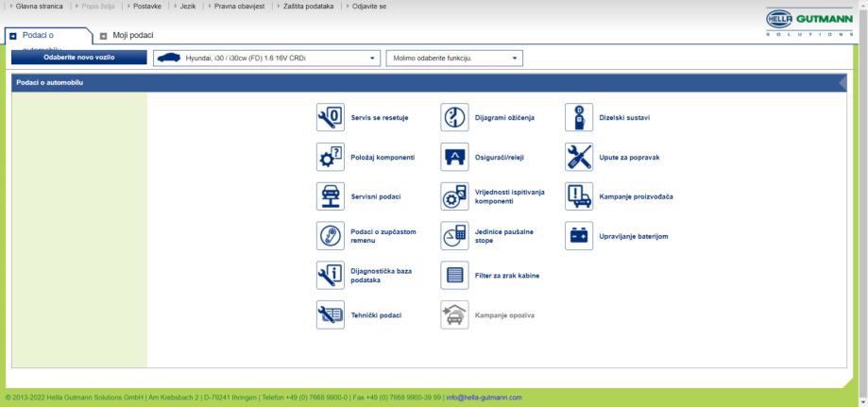Image resolution: width=868 pixels, height=407 pixels.
Task: Open the Servis se resetuje wrench icon
Action: click(330, 117)
